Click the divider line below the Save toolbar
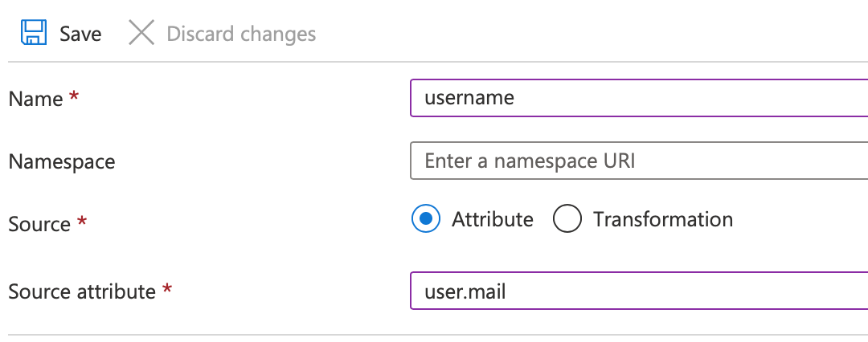The width and height of the screenshot is (868, 342). pyautogui.click(x=434, y=62)
